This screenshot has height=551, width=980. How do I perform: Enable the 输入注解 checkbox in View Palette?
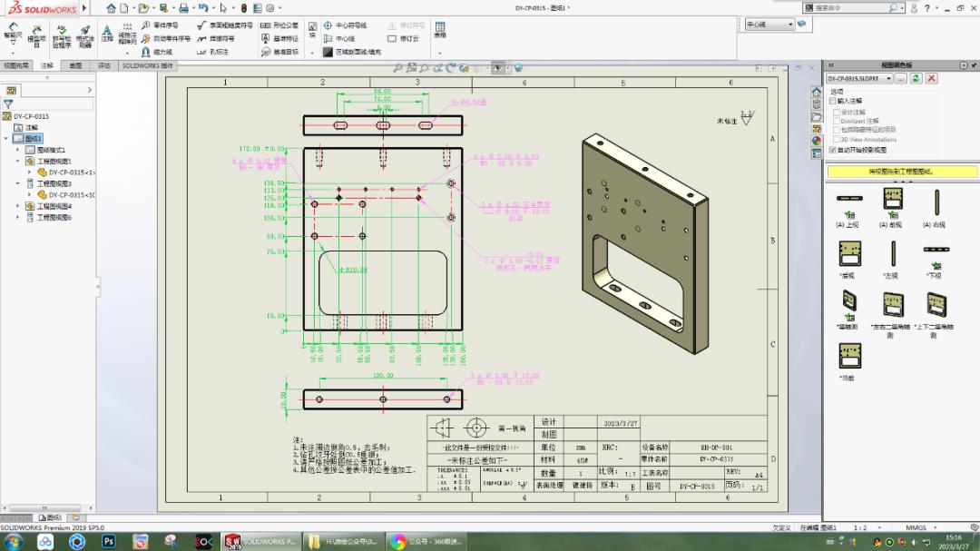coord(832,100)
